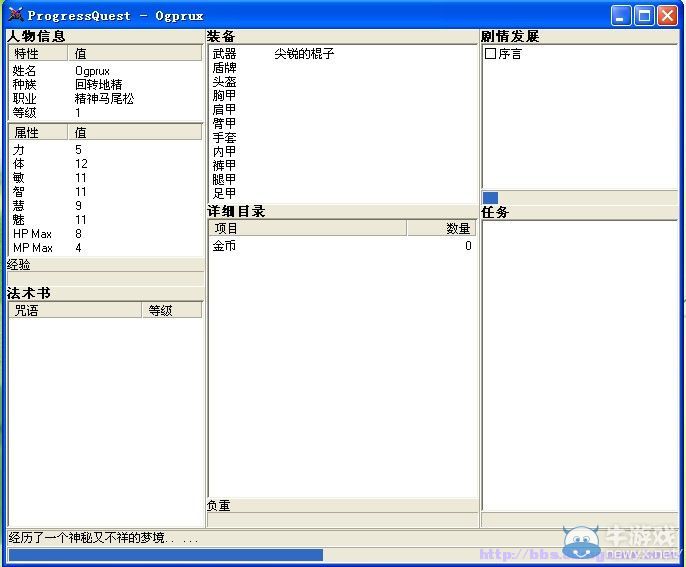Click the ProgressQuest app icon in title bar
This screenshot has height=567, width=686.
(16, 15)
